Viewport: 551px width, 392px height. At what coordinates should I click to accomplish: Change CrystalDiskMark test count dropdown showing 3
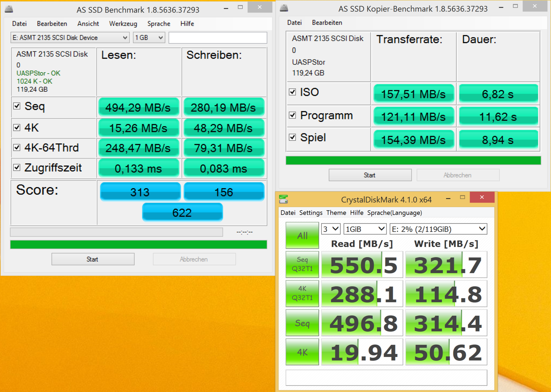tap(331, 229)
